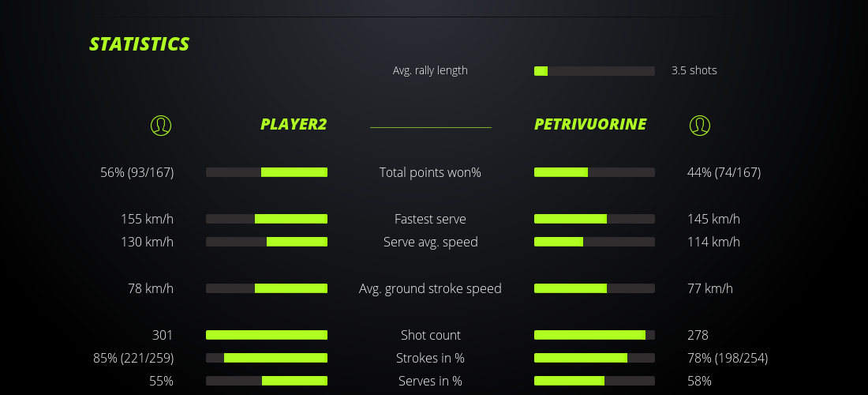
Task: Click the PETRIVUORINE profile avatar icon
Action: point(700,125)
